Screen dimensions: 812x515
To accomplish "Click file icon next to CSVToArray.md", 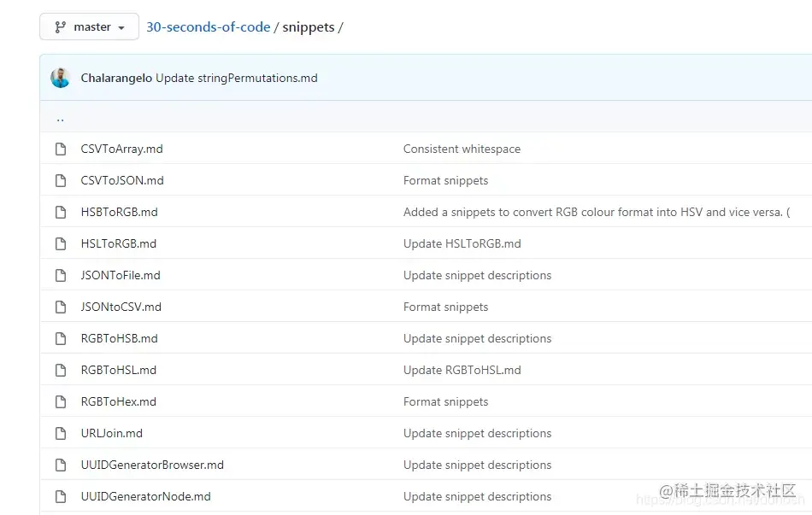I will click(61, 149).
